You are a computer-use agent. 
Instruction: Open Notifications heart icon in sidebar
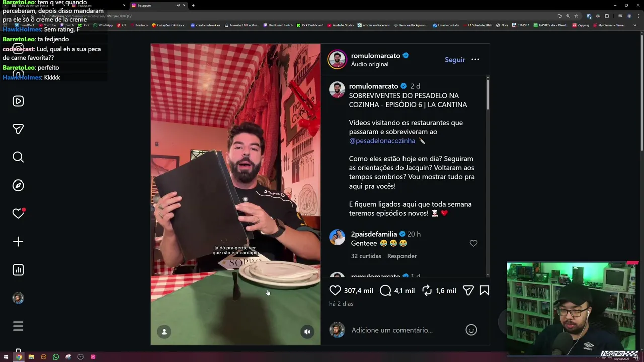tap(18, 214)
